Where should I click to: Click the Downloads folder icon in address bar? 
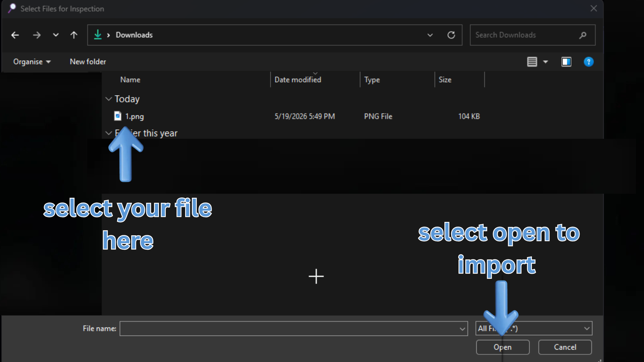click(98, 35)
